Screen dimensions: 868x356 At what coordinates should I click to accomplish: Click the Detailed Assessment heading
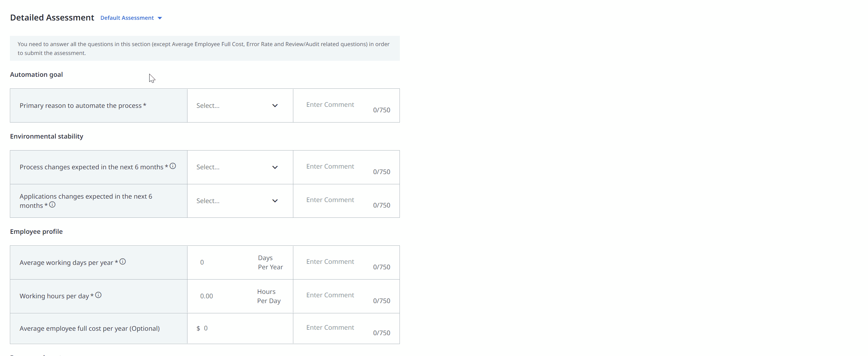[52, 18]
